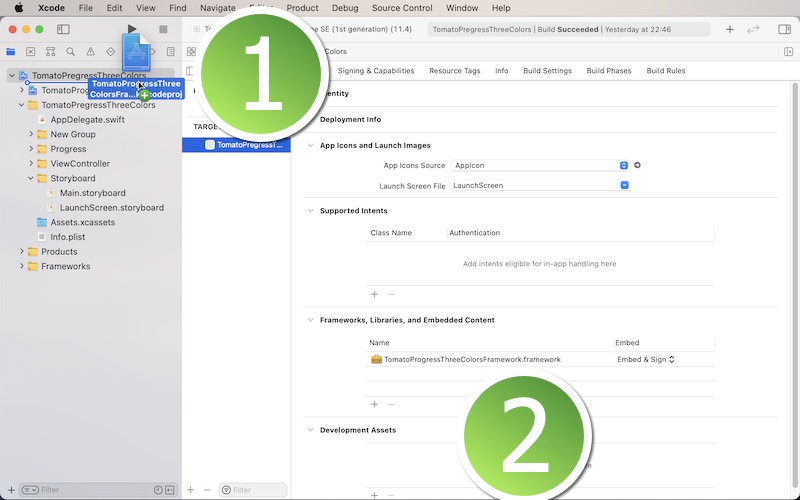Add an editor on the right
The image size is (800, 500).
788,52
